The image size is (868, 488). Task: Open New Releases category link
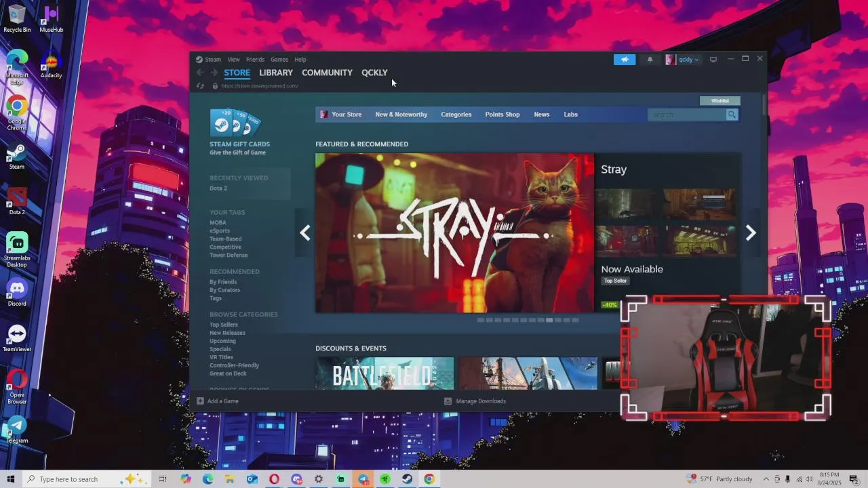227,333
